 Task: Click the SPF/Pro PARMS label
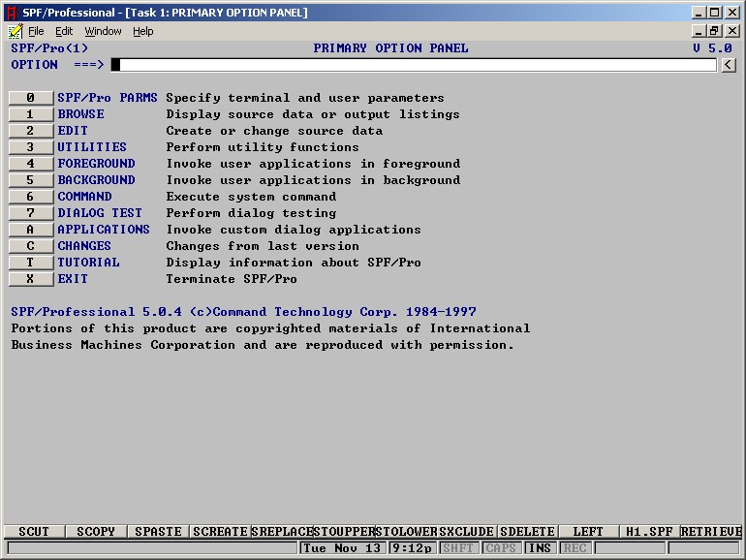(108, 98)
